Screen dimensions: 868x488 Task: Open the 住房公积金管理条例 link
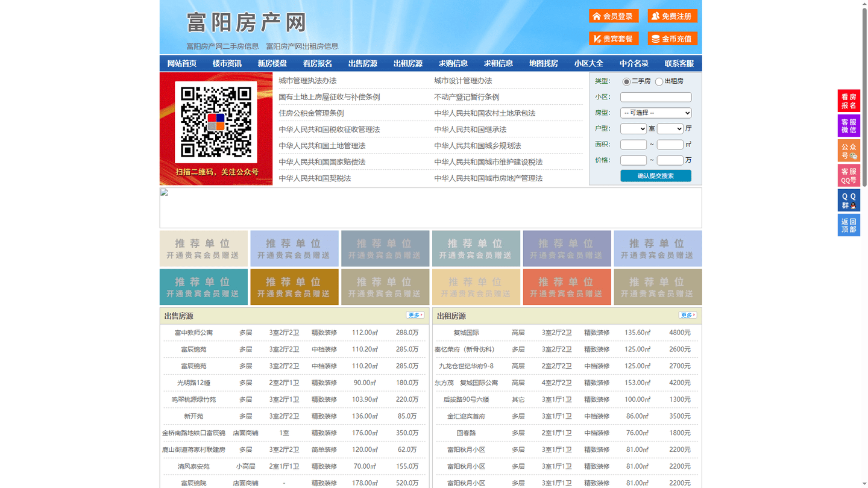311,113
